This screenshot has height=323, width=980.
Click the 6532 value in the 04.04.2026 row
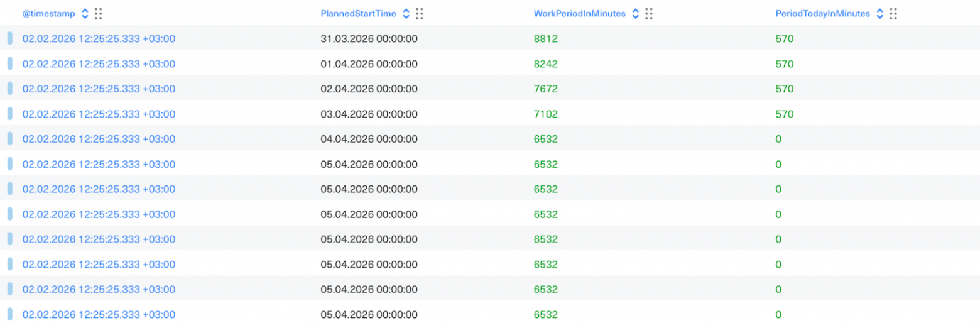pyautogui.click(x=546, y=140)
